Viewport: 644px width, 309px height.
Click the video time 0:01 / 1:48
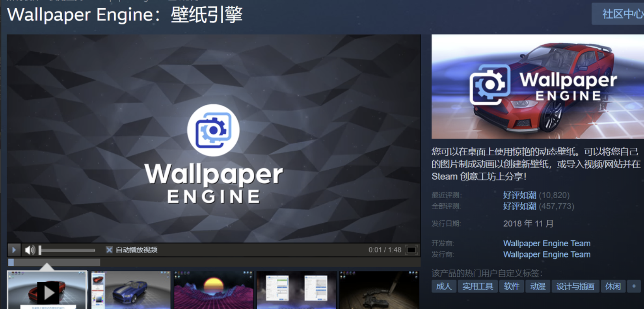click(385, 250)
